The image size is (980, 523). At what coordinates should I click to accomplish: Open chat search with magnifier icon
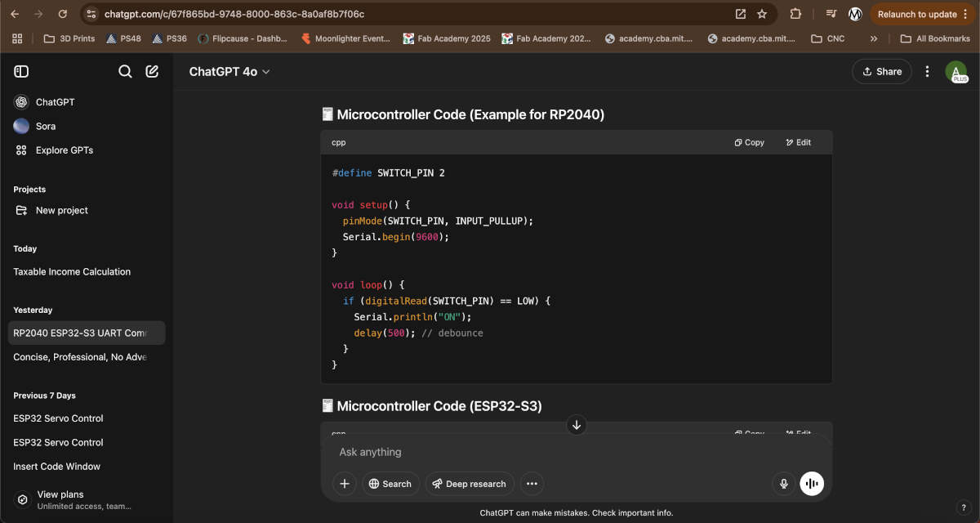tap(125, 72)
